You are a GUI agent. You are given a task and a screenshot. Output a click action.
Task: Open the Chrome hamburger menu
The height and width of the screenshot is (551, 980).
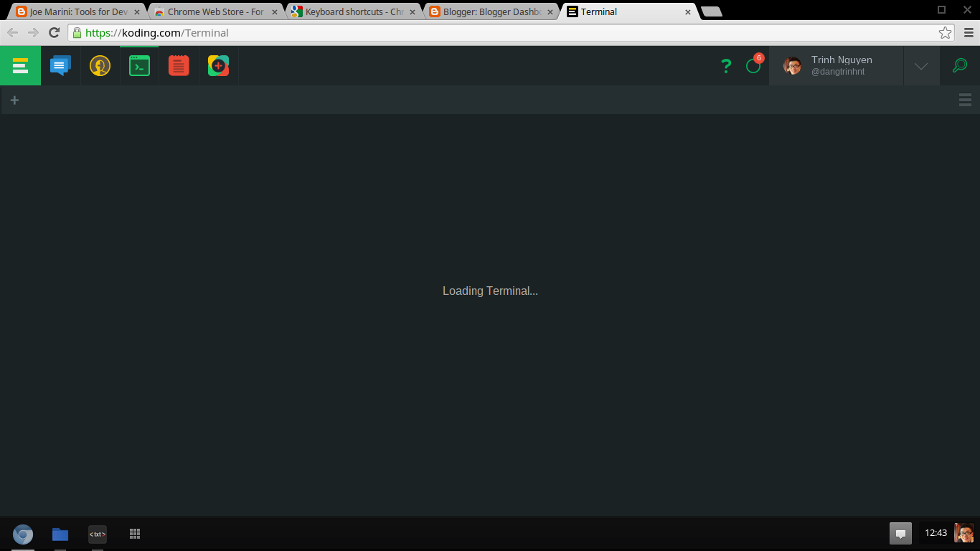969,32
